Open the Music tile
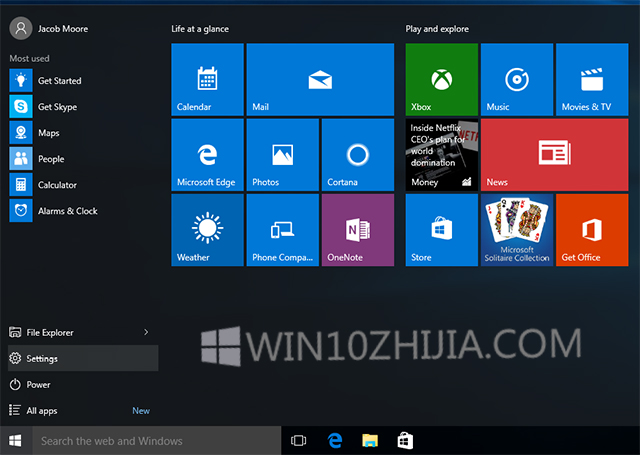This screenshot has height=455, width=640. (517, 80)
